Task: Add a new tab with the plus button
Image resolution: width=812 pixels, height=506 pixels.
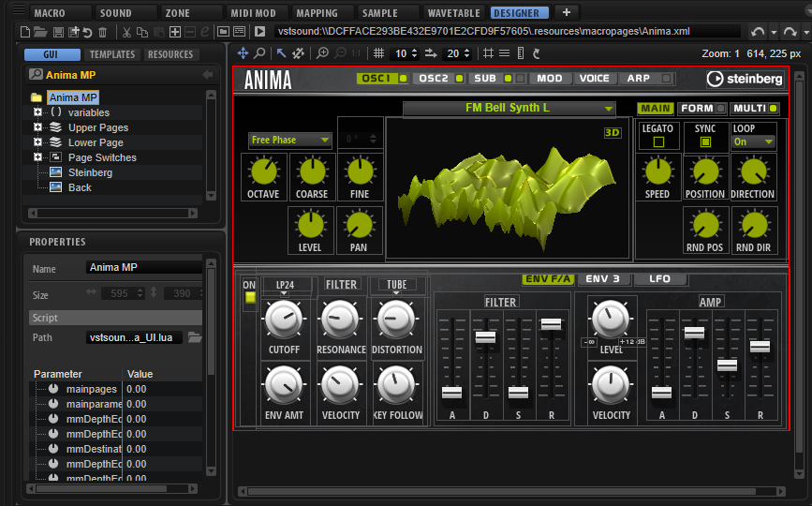Action: [567, 12]
